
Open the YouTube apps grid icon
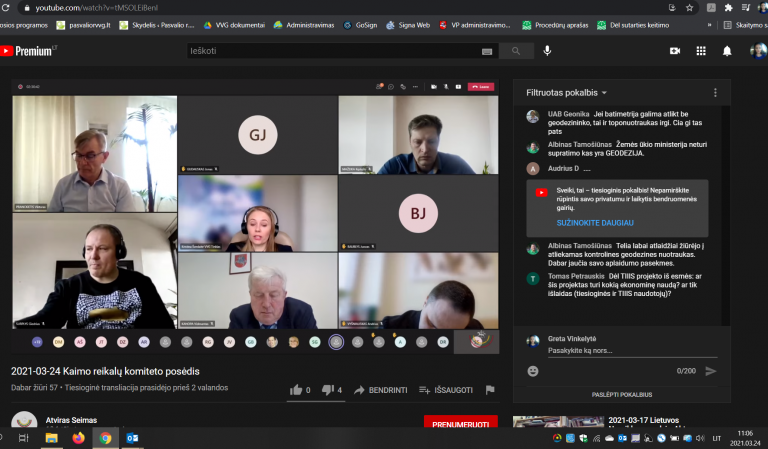click(701, 51)
